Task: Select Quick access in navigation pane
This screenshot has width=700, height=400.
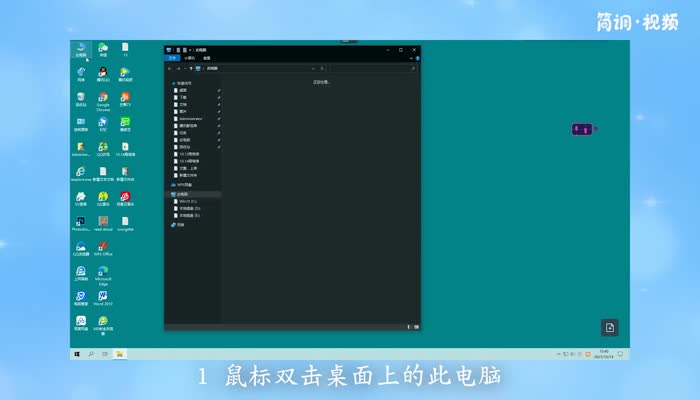Action: pyautogui.click(x=182, y=83)
